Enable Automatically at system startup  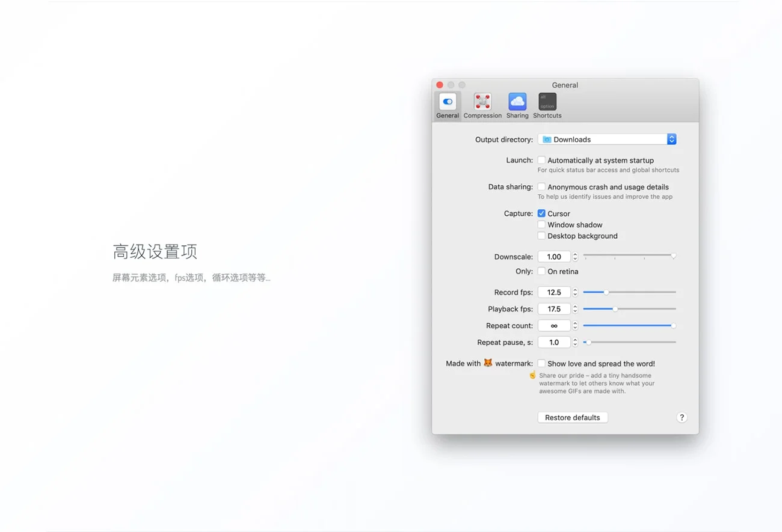(541, 161)
